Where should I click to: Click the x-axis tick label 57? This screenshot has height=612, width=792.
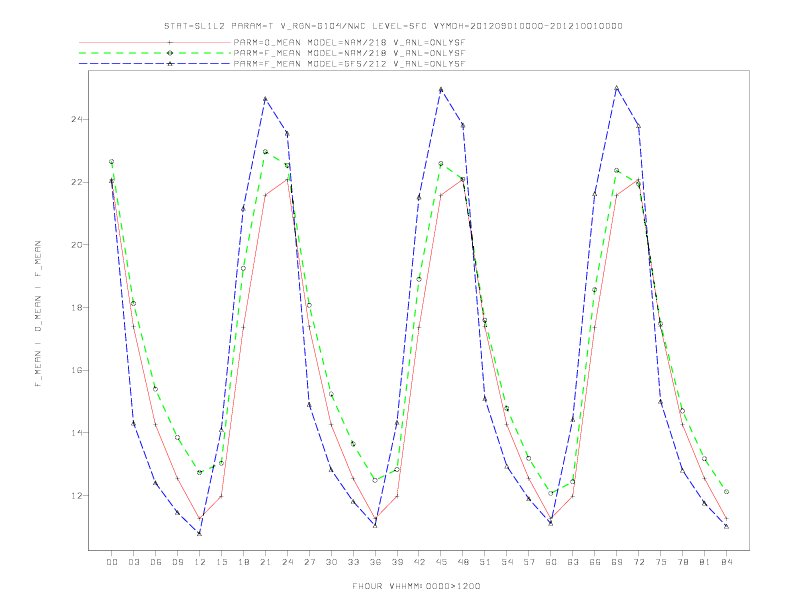click(529, 562)
